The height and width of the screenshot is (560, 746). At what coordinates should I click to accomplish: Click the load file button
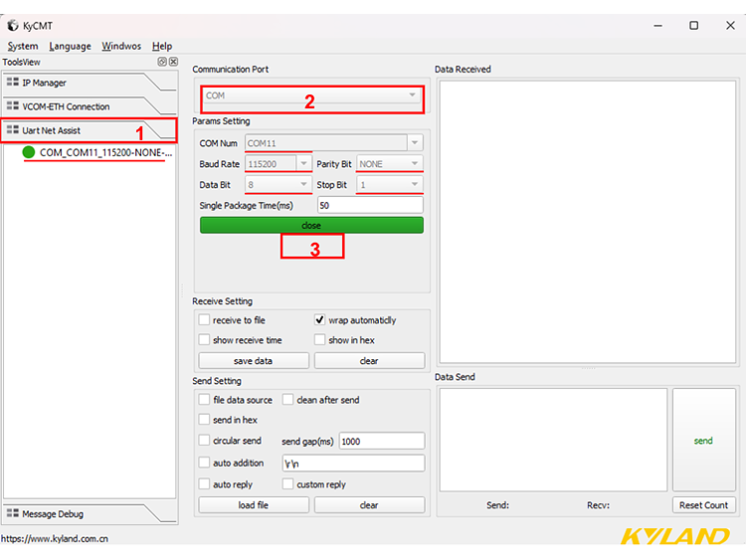coord(254,505)
